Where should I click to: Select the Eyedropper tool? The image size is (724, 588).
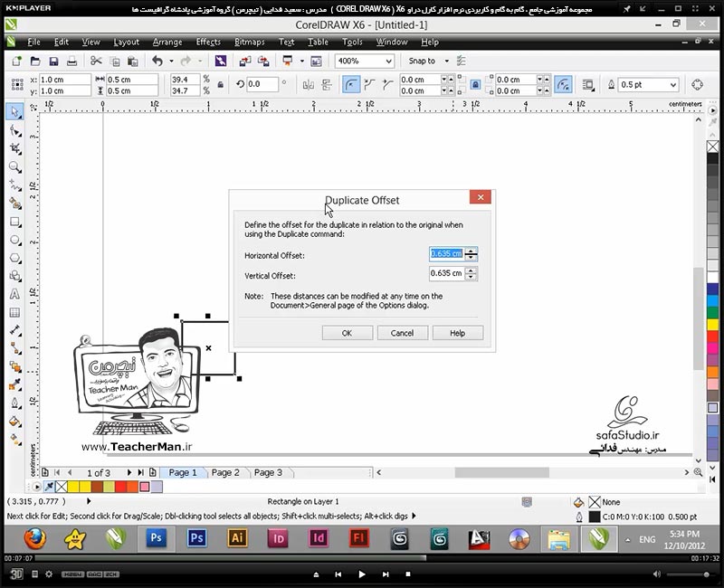point(14,384)
